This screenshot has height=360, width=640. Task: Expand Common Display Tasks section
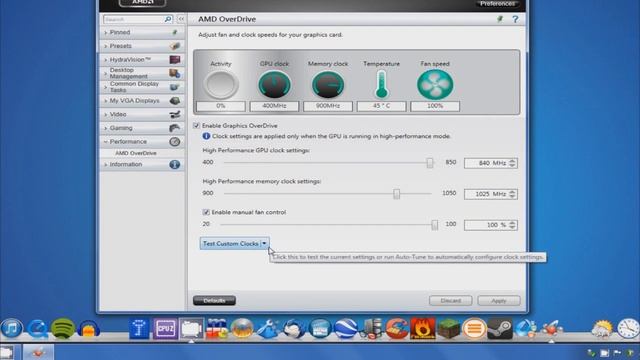click(142, 87)
